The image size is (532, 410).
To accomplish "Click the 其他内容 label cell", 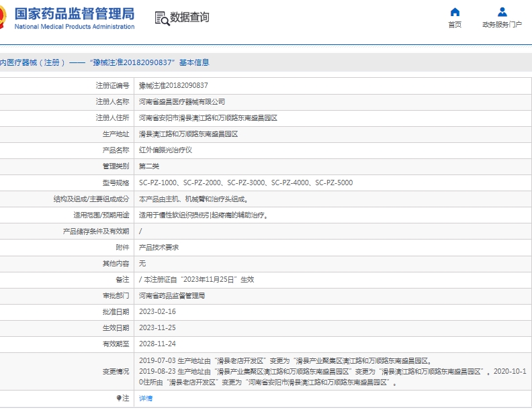I will click(x=116, y=263).
